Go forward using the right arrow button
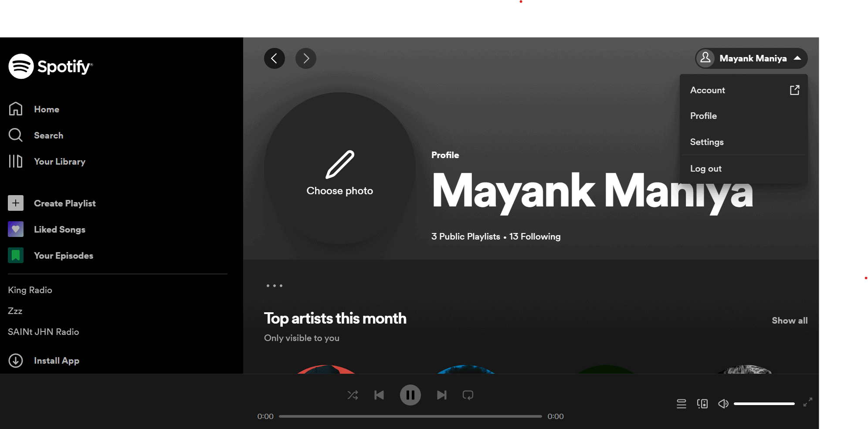Screen dimensions: 868x429 tap(306, 58)
